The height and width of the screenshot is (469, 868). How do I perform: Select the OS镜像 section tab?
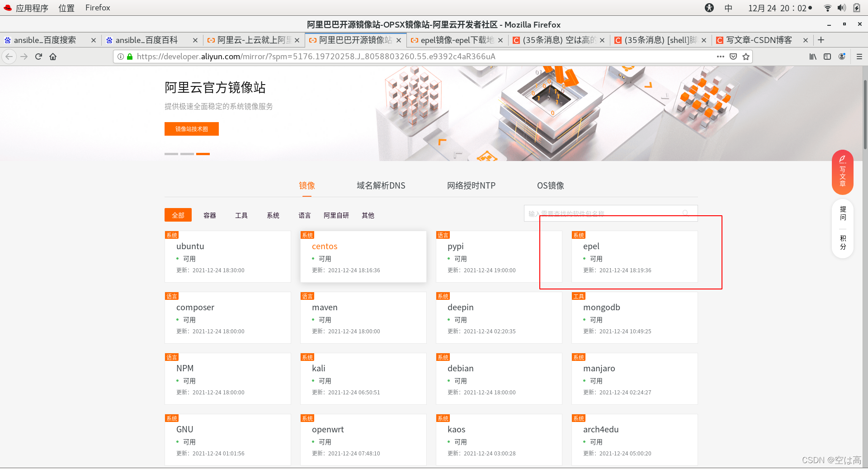point(551,185)
